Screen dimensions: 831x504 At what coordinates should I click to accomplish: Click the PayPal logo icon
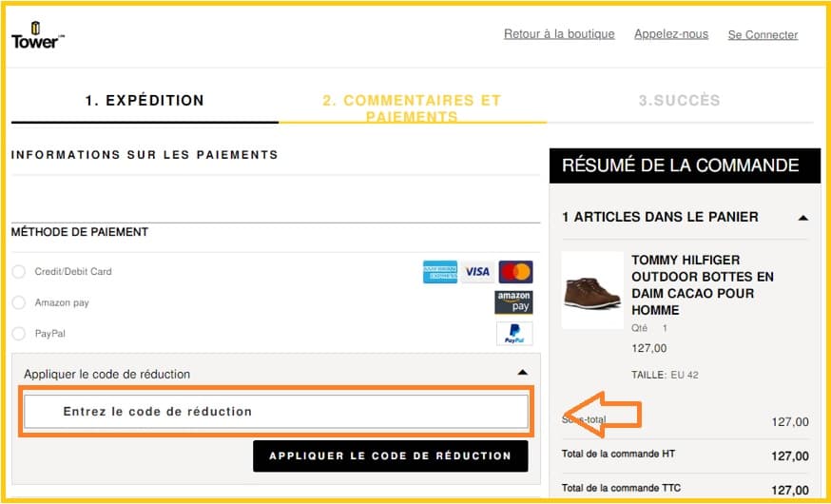pos(513,334)
